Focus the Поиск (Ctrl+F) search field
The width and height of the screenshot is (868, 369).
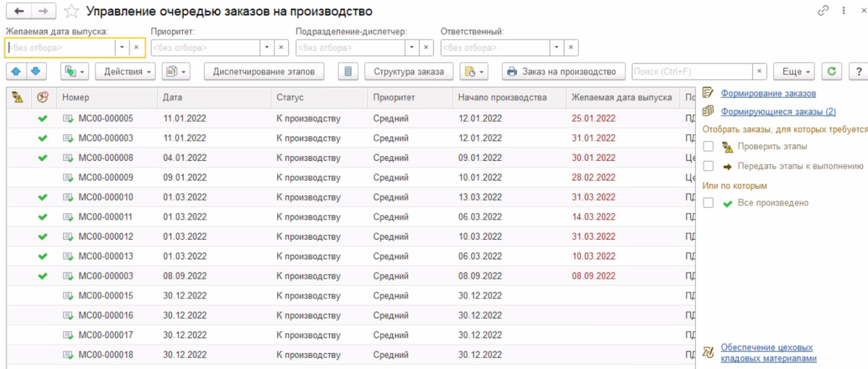[692, 72]
